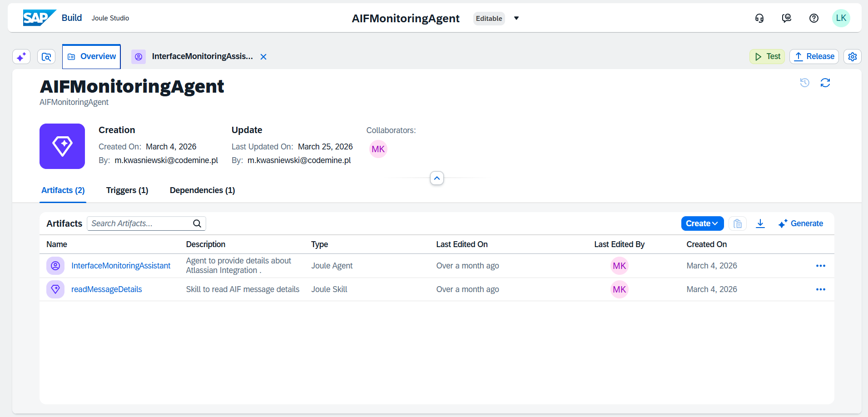Open the support headset icon
The height and width of the screenshot is (417, 868).
coord(759,18)
